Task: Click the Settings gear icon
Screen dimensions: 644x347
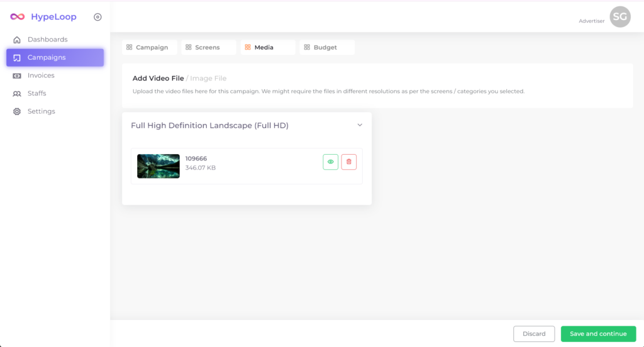Action: 17,111
